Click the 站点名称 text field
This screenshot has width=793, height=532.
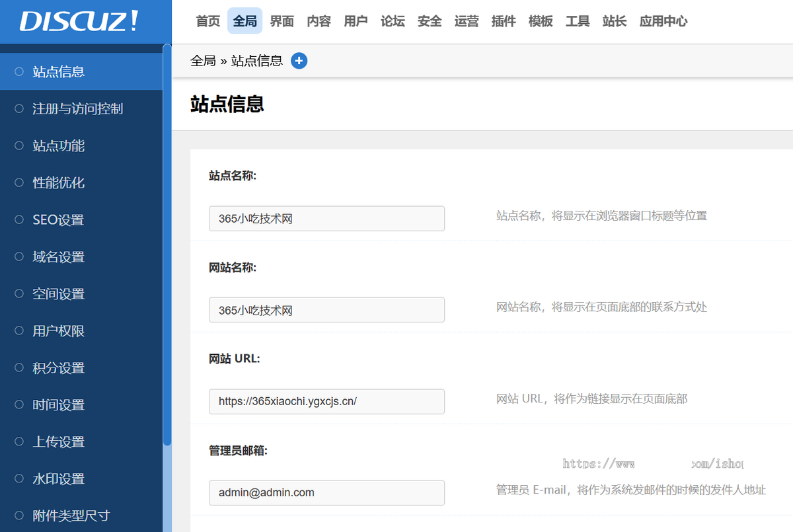tap(326, 219)
